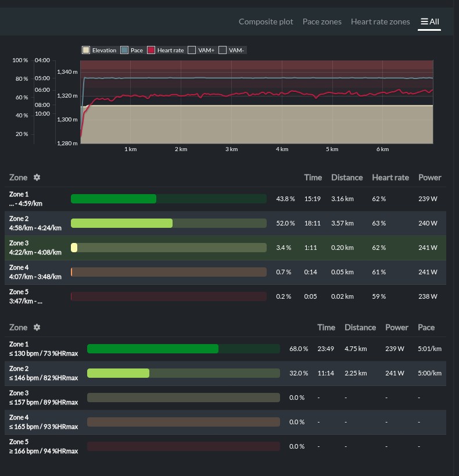Switch to the Heart rate zones tab
Image resolution: width=459 pixels, height=476 pixels.
(x=380, y=22)
